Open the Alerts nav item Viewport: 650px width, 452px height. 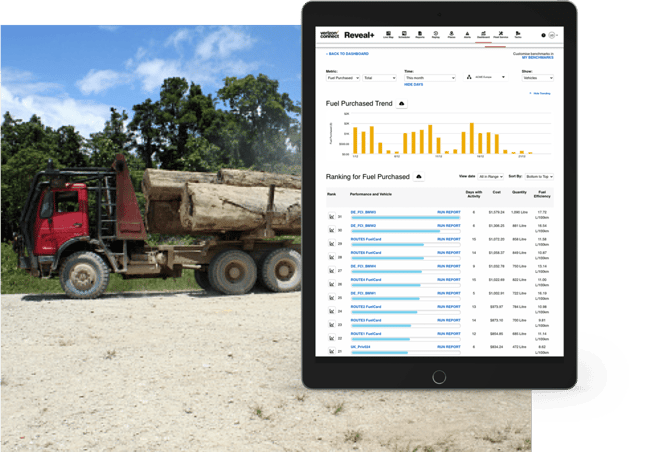(467, 34)
